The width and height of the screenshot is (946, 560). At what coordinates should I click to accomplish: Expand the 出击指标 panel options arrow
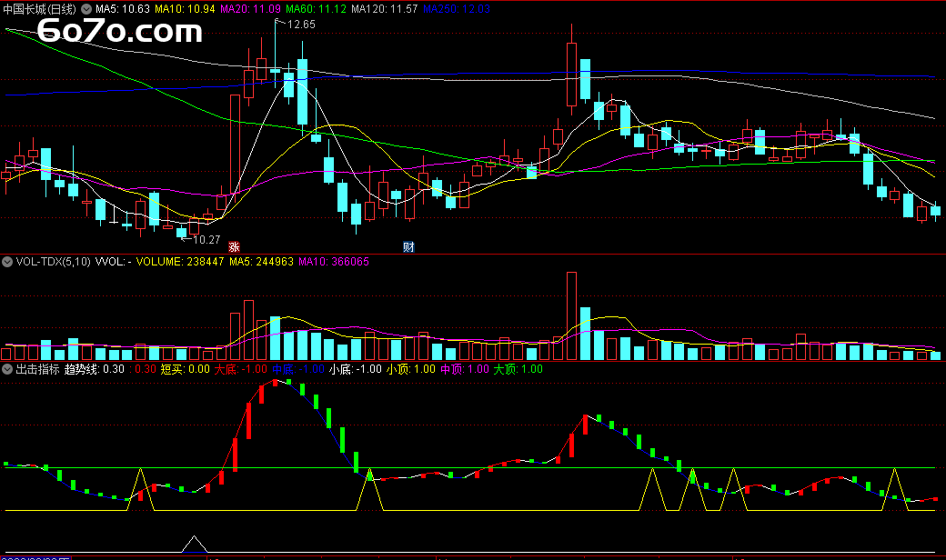pyautogui.click(x=7, y=369)
